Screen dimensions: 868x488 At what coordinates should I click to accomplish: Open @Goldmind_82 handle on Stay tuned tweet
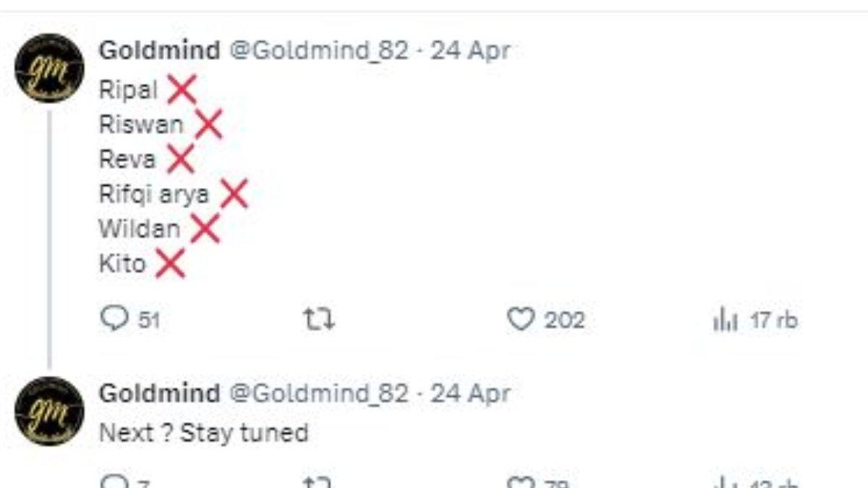point(318,393)
